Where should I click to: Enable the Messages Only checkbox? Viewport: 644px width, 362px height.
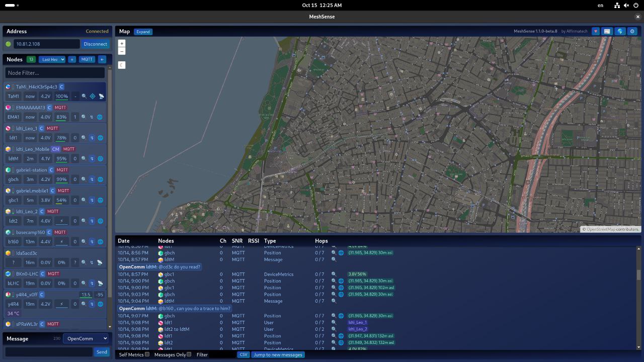click(189, 354)
